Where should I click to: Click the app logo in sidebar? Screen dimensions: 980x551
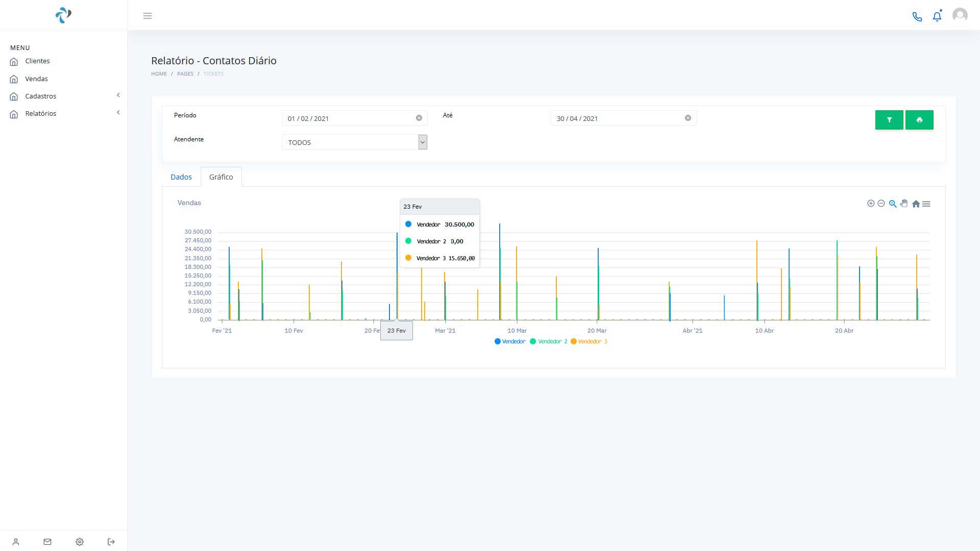click(63, 15)
